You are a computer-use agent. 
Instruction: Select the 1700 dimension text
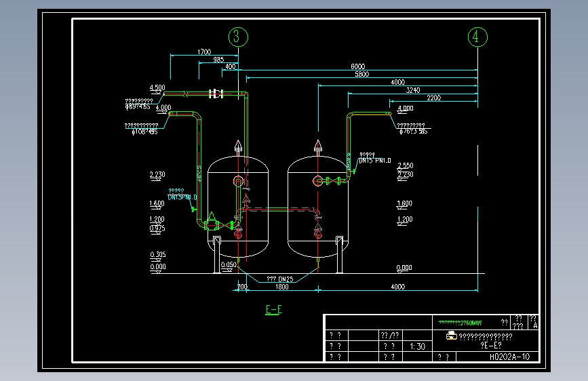pos(204,52)
